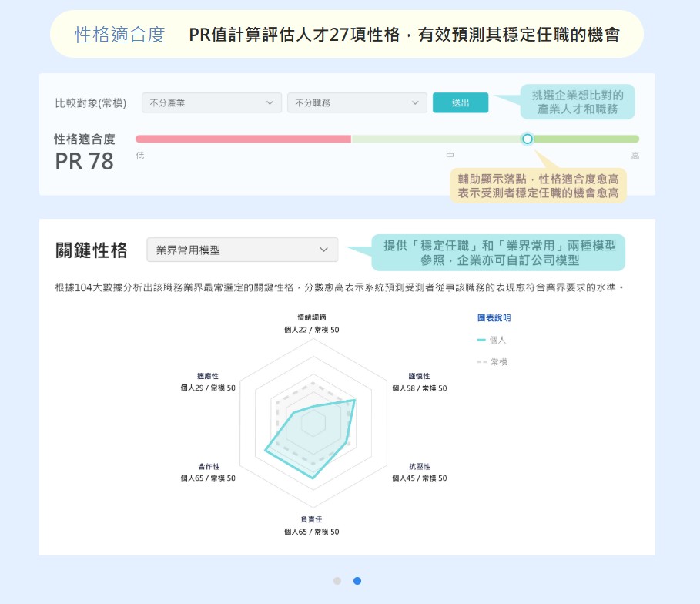This screenshot has width=700, height=604.
Task: Click the 負責任 radar axis label
Action: [311, 519]
